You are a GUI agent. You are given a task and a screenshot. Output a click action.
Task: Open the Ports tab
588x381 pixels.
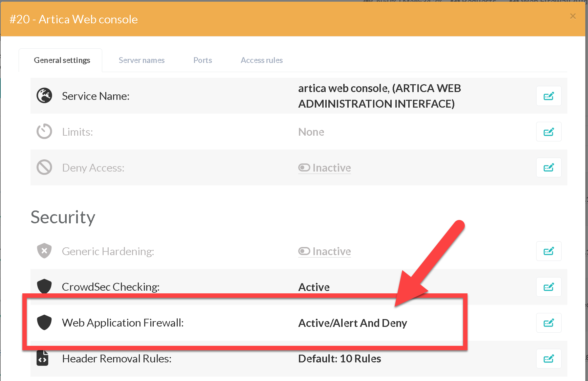pyautogui.click(x=202, y=60)
